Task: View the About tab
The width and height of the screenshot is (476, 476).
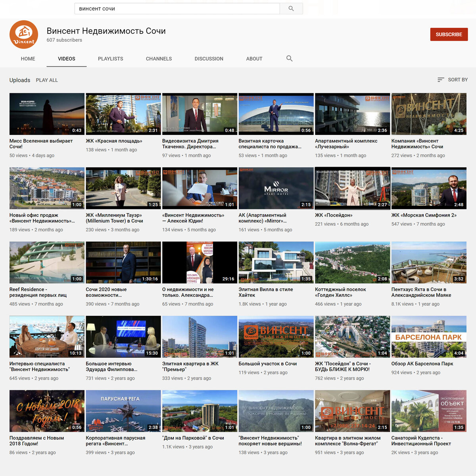Action: click(x=254, y=59)
